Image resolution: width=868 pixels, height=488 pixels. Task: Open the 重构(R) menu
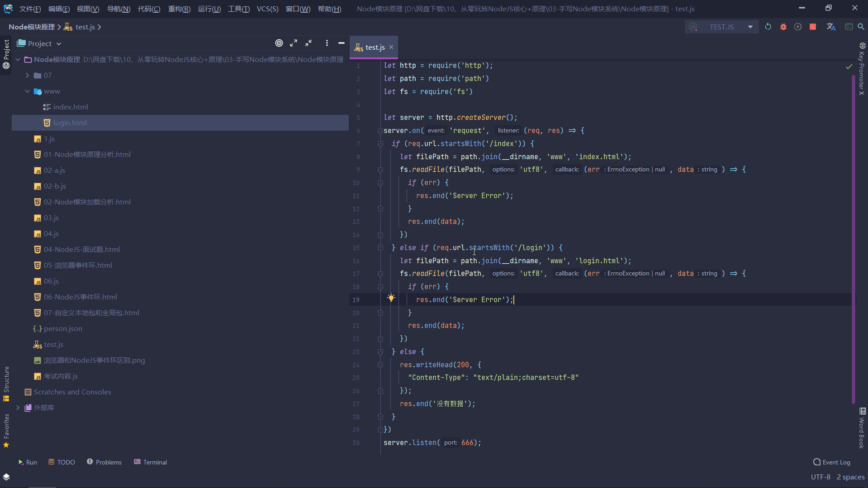[179, 9]
